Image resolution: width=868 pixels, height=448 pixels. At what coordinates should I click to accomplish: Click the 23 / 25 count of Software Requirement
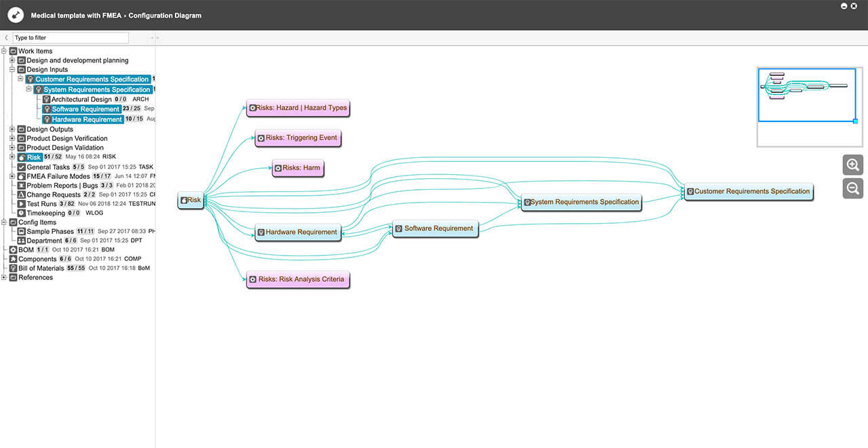point(132,109)
